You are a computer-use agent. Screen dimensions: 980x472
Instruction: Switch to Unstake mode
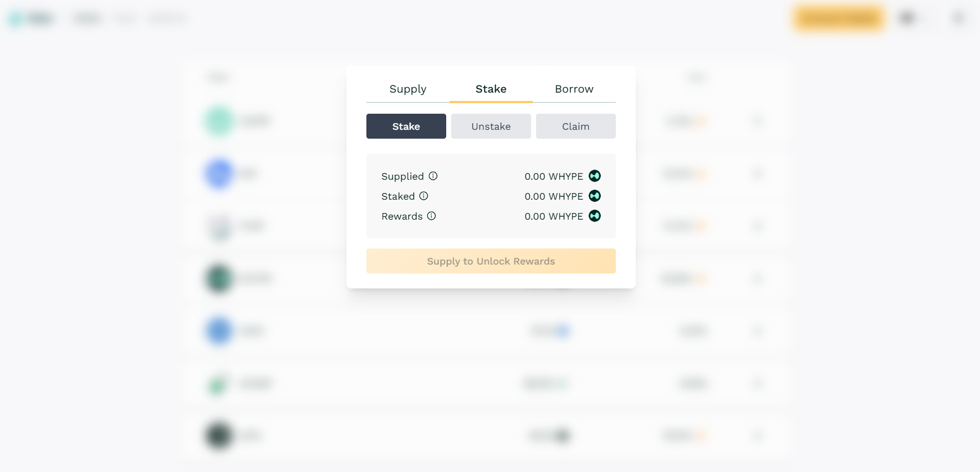click(491, 126)
